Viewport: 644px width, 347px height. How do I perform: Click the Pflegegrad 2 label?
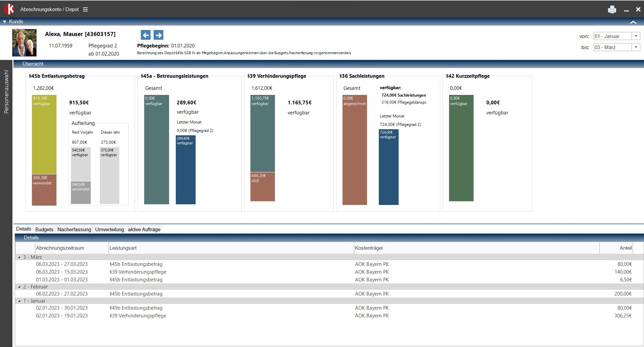(x=103, y=46)
